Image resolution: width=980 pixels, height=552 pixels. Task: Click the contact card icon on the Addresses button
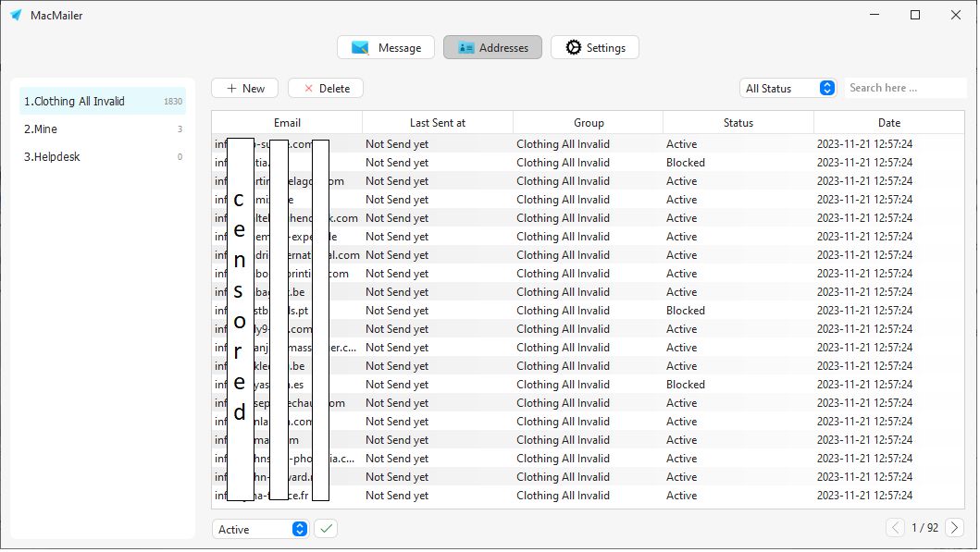tap(468, 47)
